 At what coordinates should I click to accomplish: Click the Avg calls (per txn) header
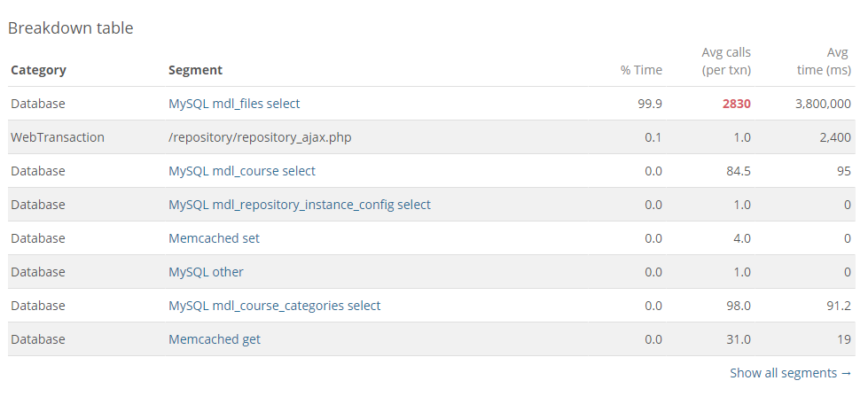point(726,61)
